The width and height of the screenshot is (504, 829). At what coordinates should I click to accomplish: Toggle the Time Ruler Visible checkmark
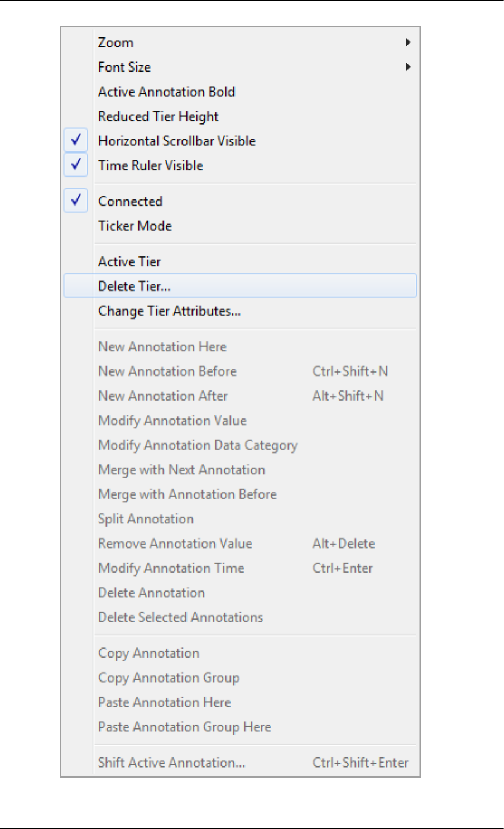tap(76, 165)
